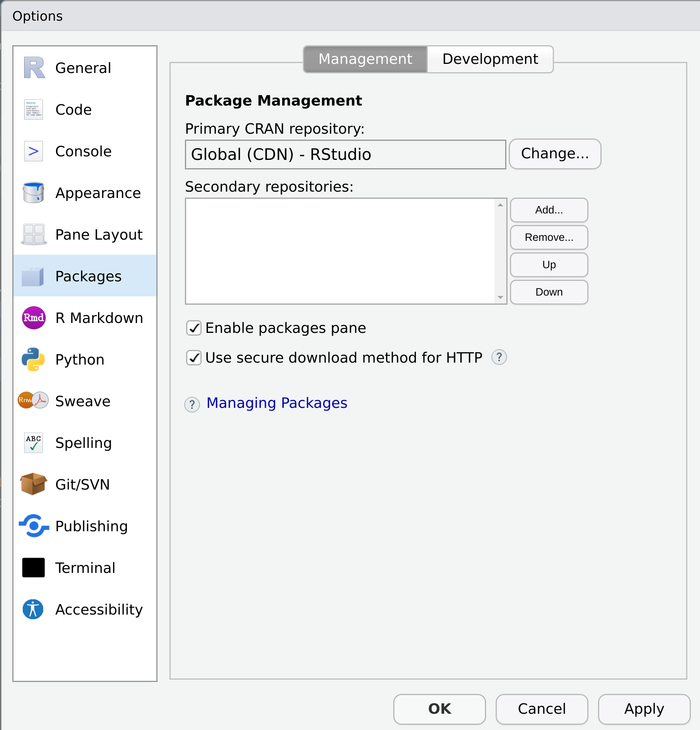This screenshot has width=700, height=730.
Task: Click the Sweave Rnw icon
Action: [33, 400]
